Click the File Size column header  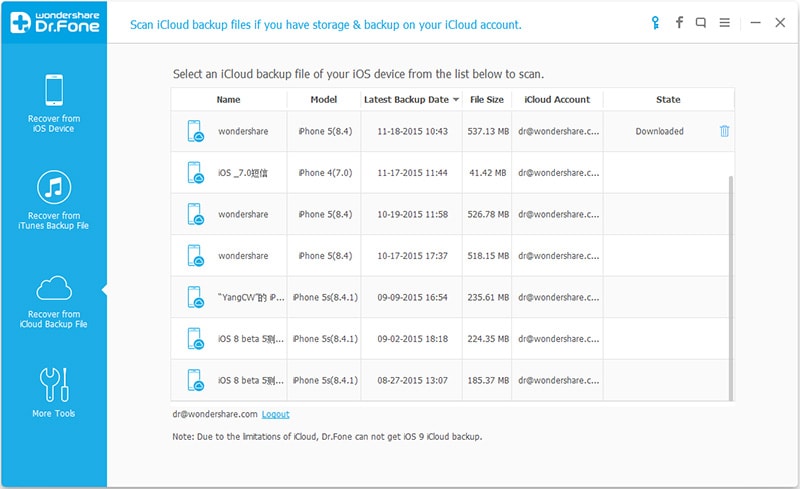[486, 100]
